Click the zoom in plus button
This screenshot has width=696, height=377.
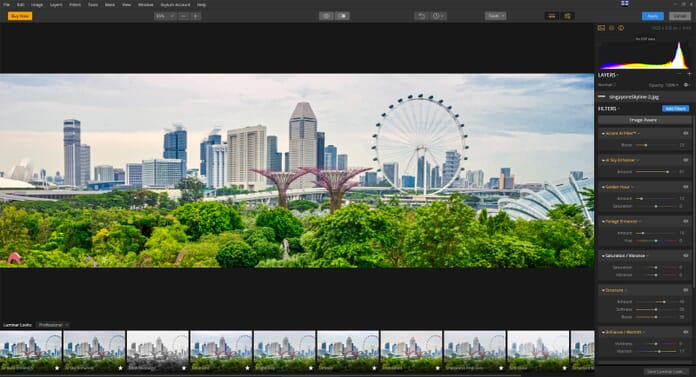click(195, 16)
